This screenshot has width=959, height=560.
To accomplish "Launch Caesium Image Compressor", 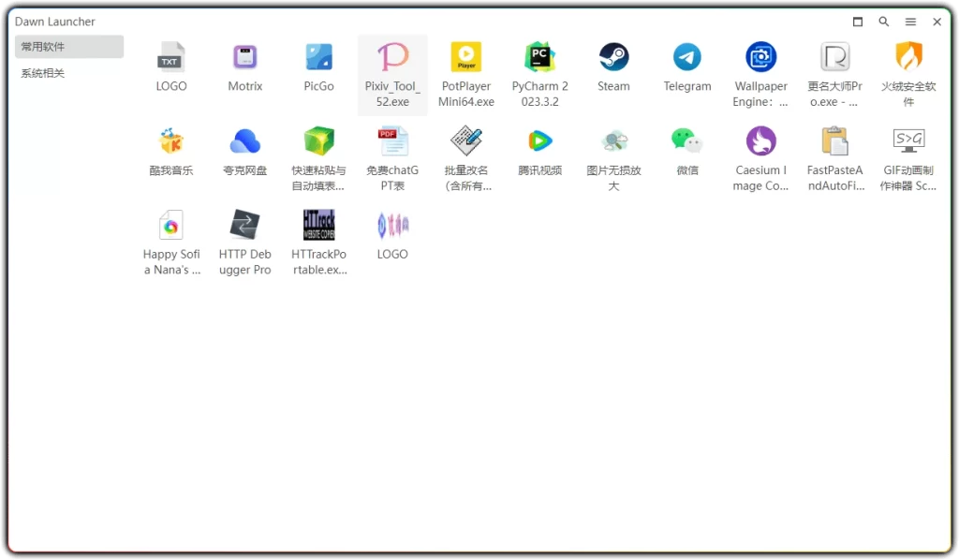I will pos(760,141).
